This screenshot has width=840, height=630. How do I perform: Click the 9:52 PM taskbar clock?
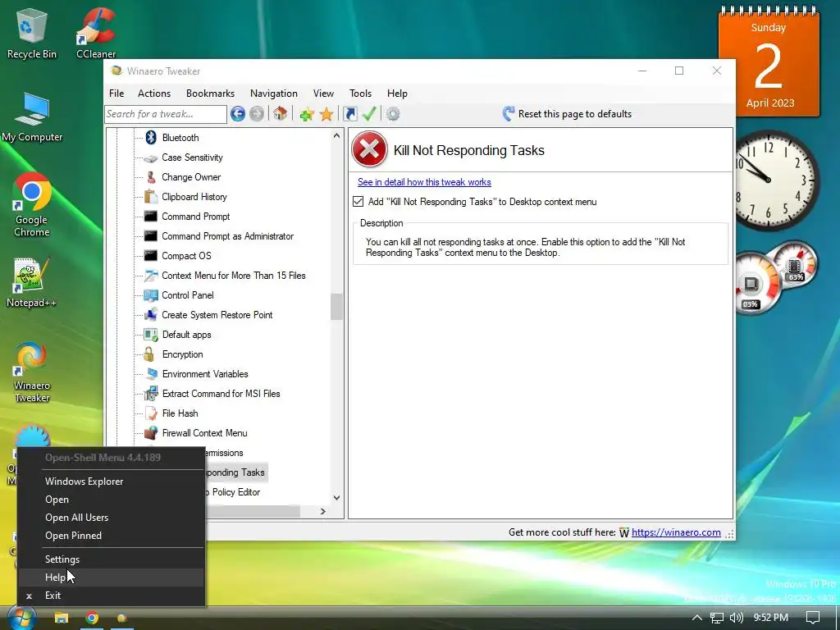[x=771, y=618]
